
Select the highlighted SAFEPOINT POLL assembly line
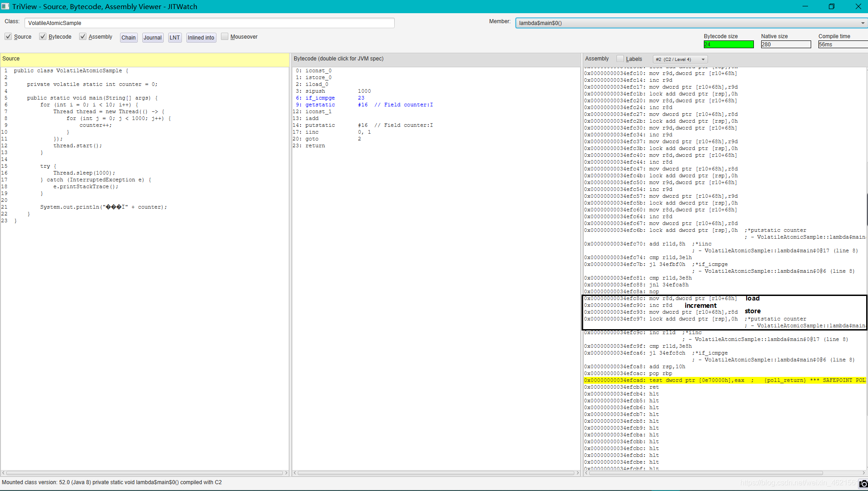(725, 380)
